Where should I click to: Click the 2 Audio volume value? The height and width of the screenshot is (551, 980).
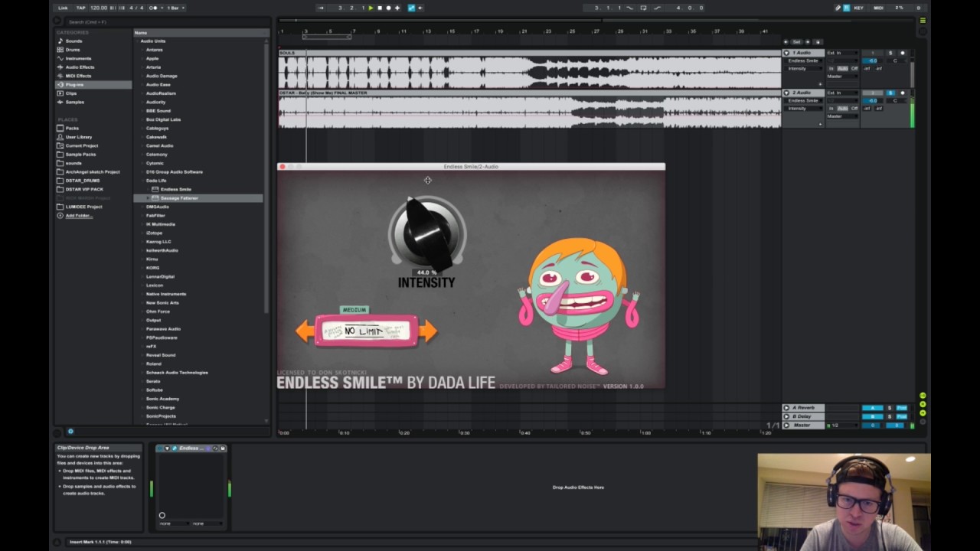click(873, 100)
